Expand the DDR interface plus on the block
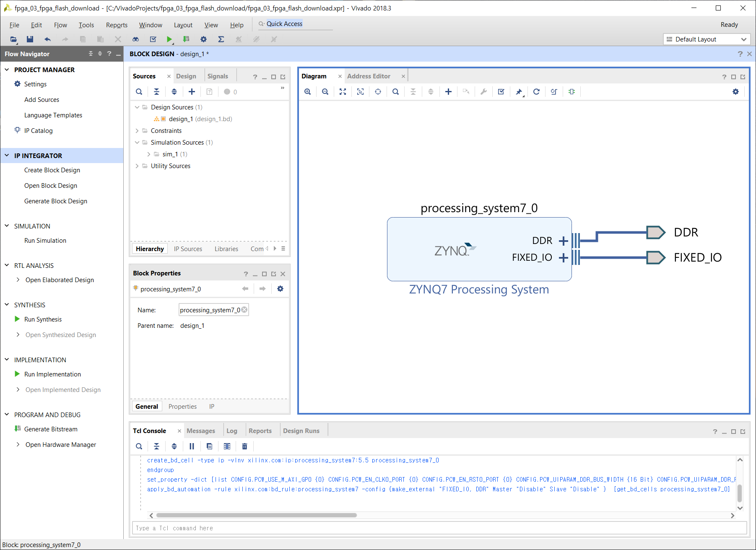 564,241
